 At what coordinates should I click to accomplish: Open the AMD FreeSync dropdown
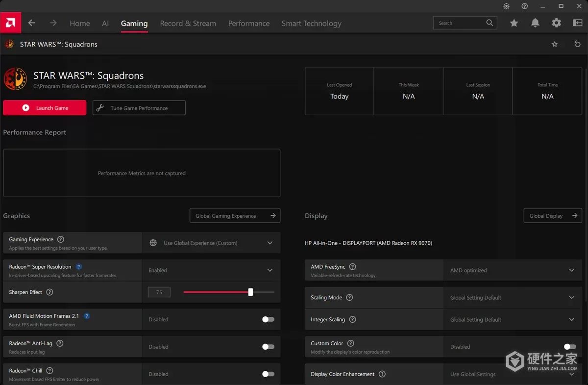coord(513,270)
